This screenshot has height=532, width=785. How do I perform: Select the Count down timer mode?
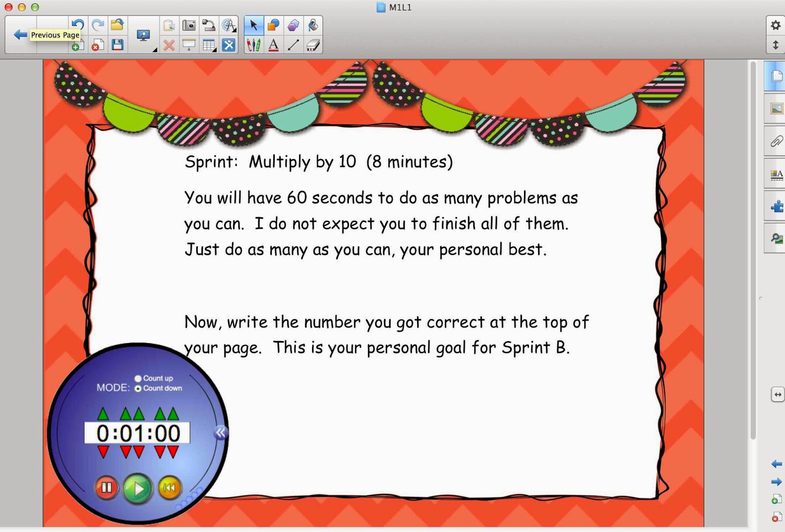(139, 388)
